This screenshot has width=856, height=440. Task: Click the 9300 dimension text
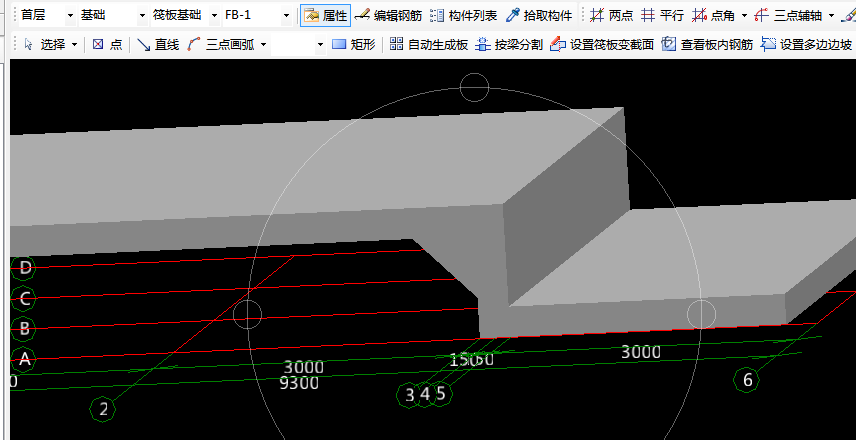click(299, 383)
